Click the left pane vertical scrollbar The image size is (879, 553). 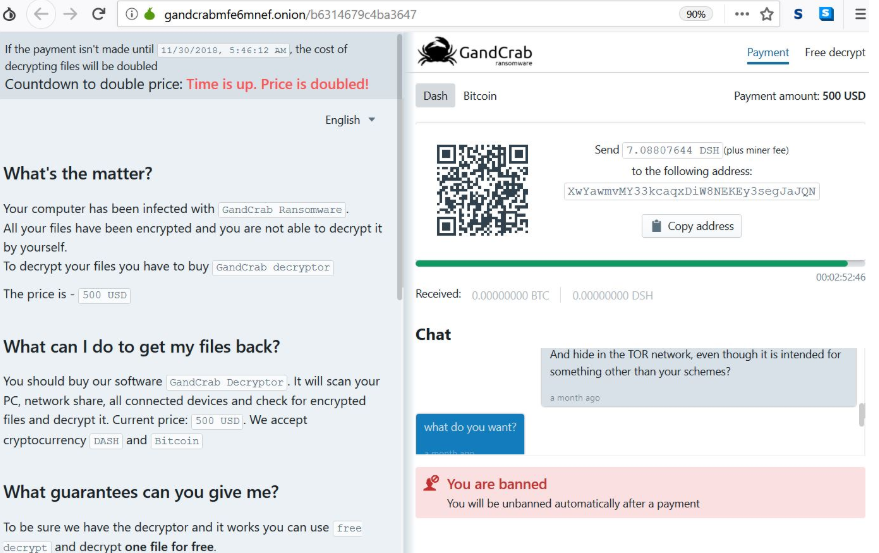pos(399,167)
